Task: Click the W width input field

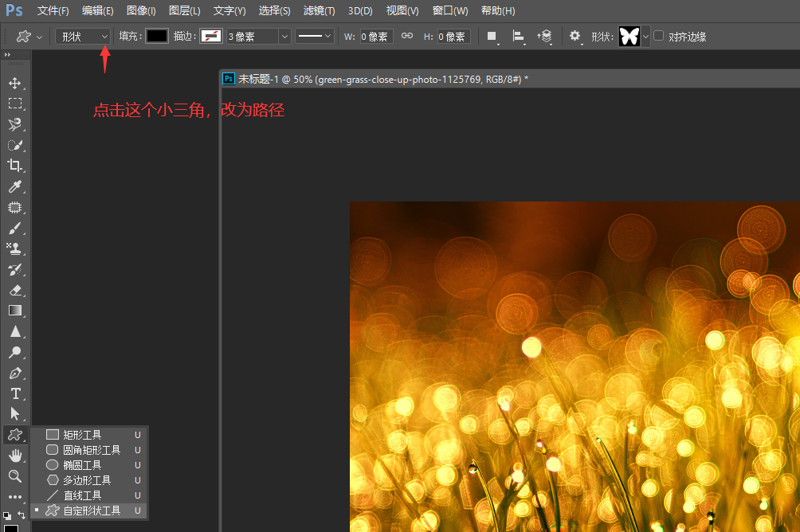Action: (376, 37)
